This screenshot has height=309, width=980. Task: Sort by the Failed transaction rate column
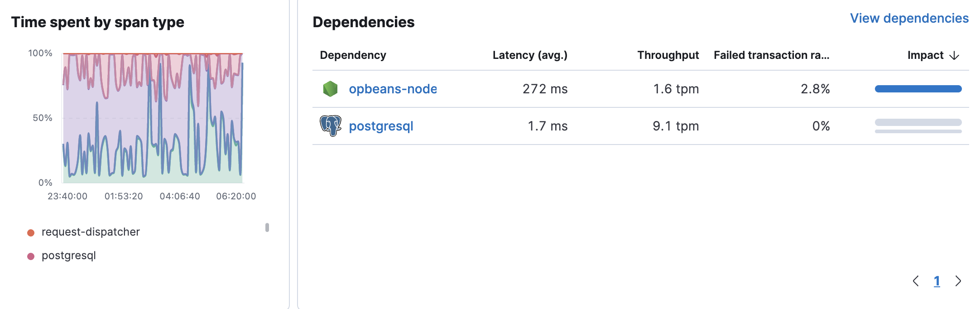771,55
